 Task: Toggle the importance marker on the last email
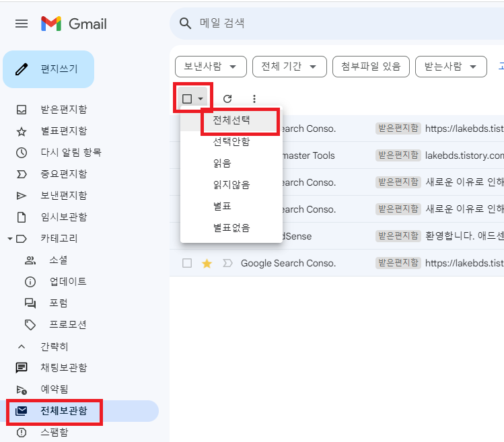coord(227,263)
